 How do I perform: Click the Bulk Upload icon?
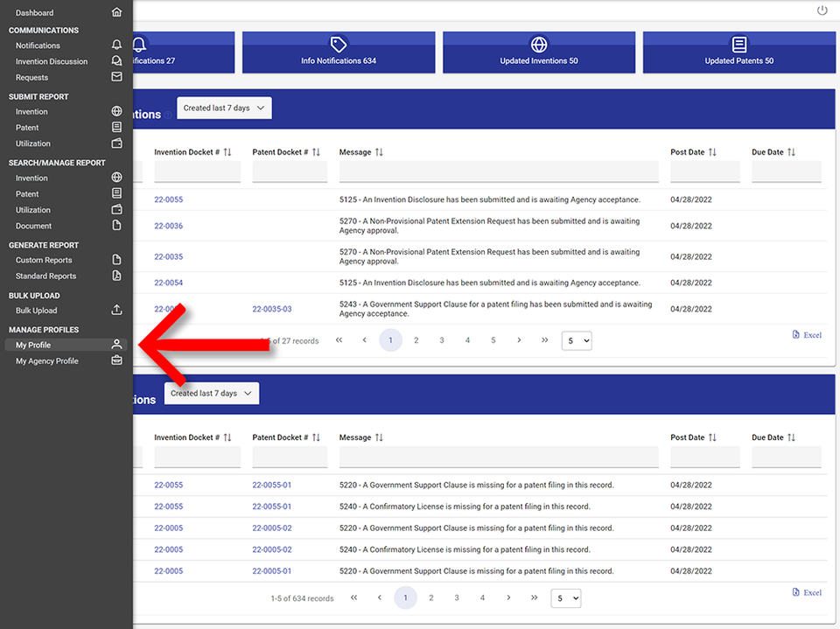(116, 311)
